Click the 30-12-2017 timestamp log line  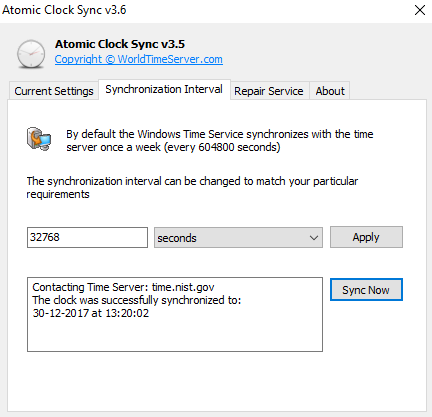(x=91, y=313)
